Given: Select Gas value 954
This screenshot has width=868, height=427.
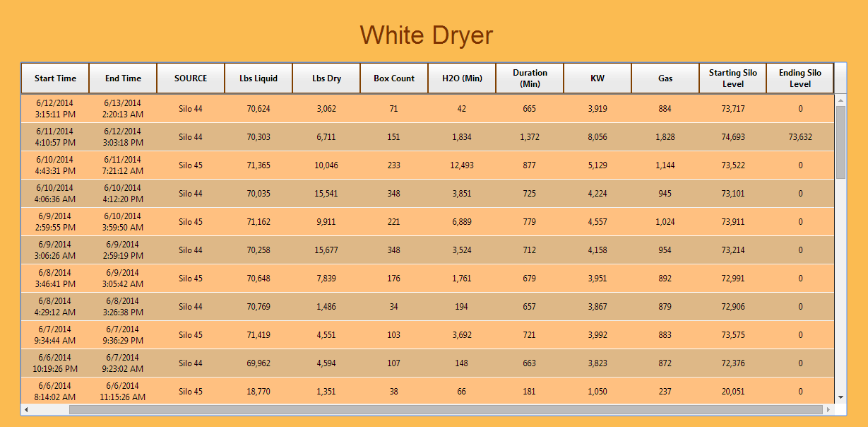Looking at the screenshot, I should pyautogui.click(x=665, y=250).
